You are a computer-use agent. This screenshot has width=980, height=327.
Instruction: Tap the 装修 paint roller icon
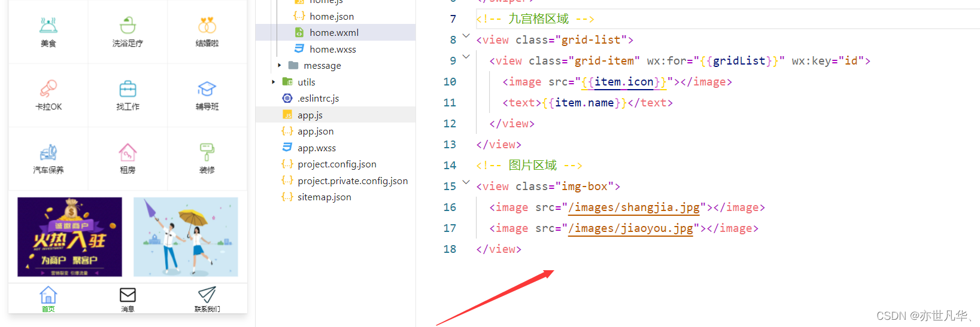coord(207,152)
